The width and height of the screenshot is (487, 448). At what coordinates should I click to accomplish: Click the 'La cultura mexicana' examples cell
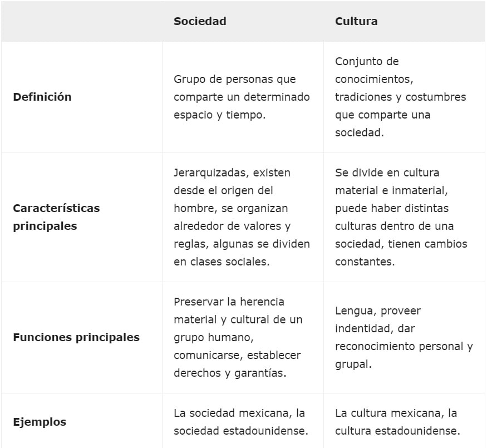point(397,422)
